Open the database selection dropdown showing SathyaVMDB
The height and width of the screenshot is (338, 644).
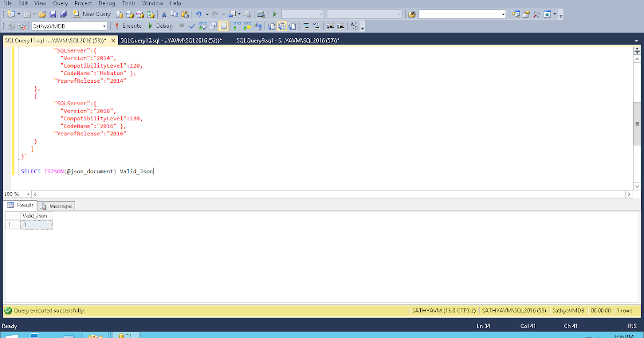pyautogui.click(x=105, y=25)
